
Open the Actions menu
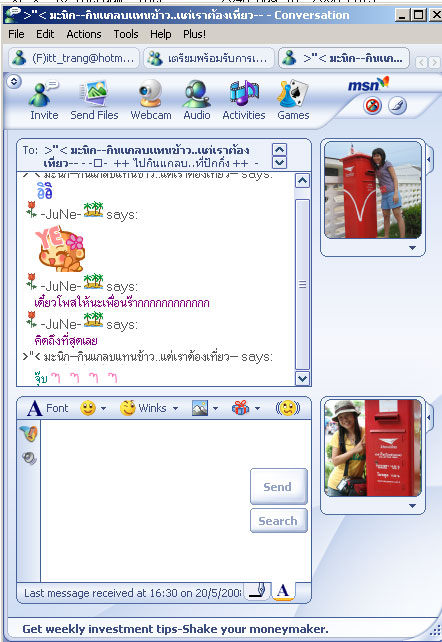pos(84,34)
